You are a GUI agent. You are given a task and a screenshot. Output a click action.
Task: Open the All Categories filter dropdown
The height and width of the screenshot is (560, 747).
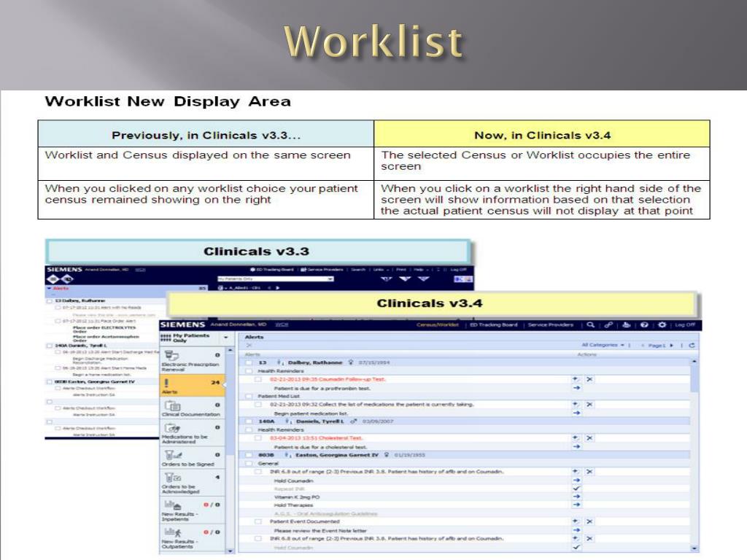pyautogui.click(x=603, y=345)
